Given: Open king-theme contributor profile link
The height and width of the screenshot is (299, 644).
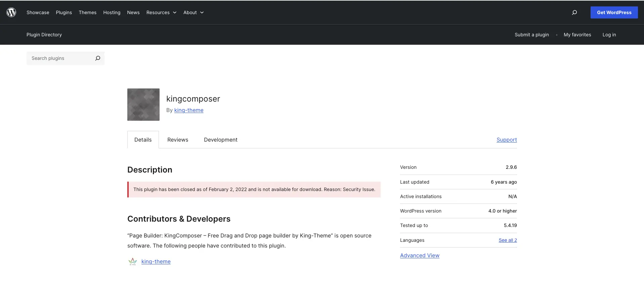Looking at the screenshot, I should pyautogui.click(x=156, y=261).
